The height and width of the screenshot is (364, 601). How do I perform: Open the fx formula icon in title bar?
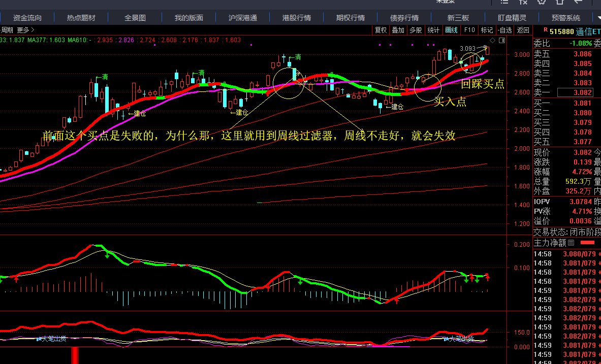click(523, 2)
